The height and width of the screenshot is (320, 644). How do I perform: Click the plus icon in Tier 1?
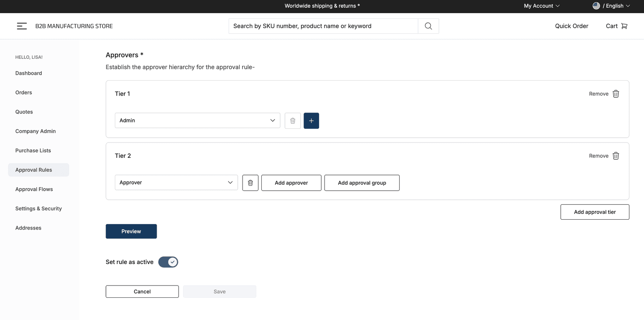coord(311,120)
